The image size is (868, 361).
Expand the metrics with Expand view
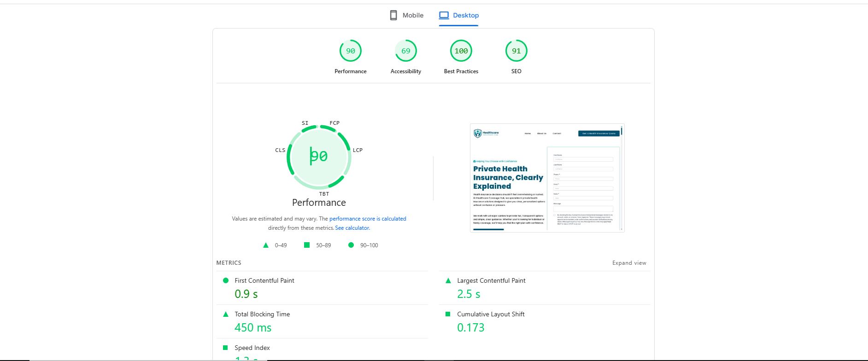coord(629,263)
